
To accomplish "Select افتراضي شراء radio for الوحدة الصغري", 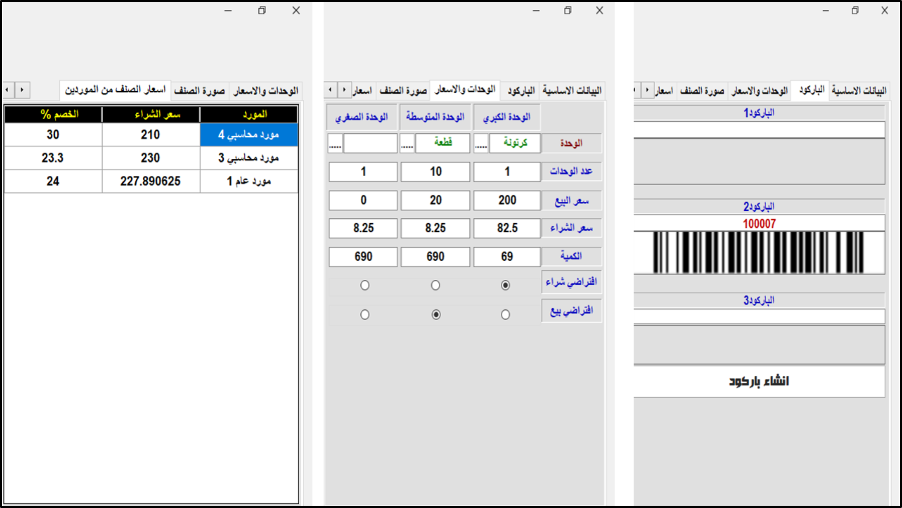I will click(x=364, y=285).
